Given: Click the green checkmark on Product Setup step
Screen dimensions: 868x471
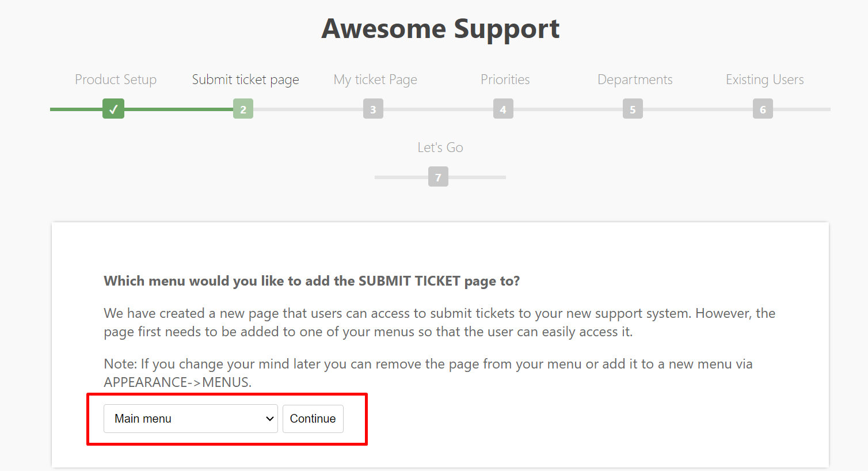Looking at the screenshot, I should click(113, 108).
